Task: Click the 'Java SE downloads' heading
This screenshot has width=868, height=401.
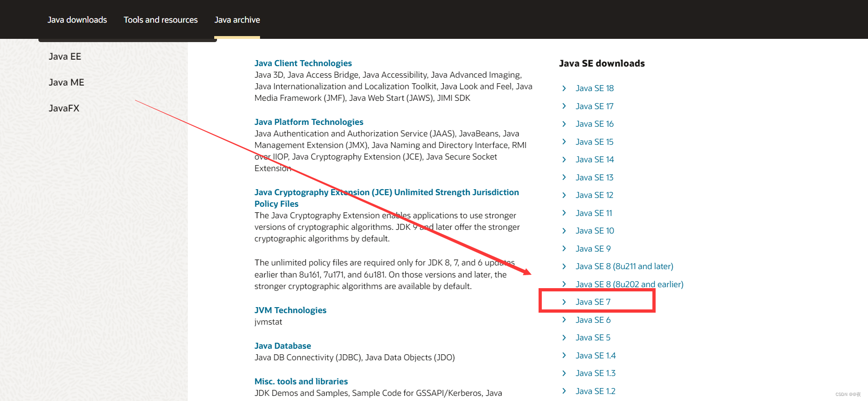Action: click(602, 63)
